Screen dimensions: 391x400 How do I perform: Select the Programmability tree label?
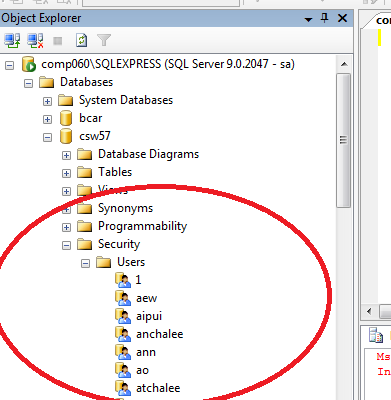click(x=142, y=226)
